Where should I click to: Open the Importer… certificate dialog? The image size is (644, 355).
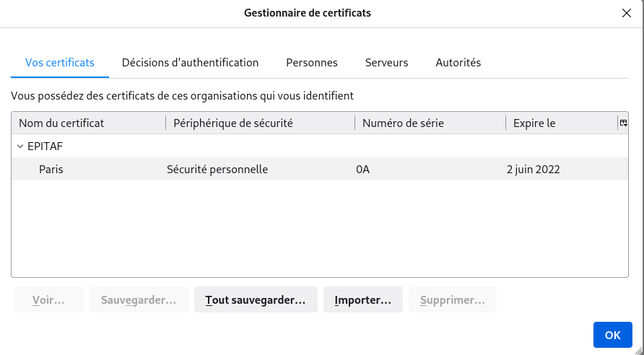coord(362,299)
